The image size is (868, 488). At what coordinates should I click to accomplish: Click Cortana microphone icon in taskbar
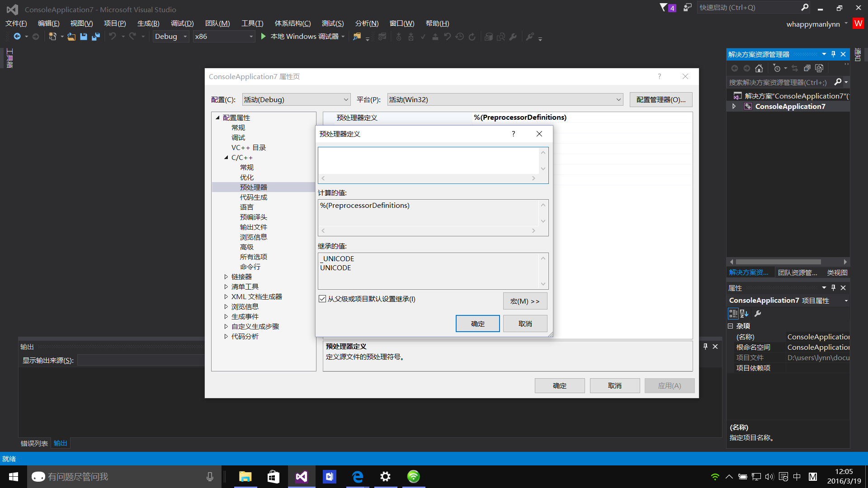coord(210,477)
